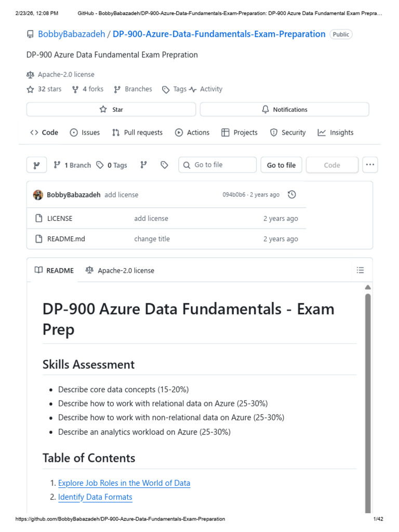Click the Public visibility badge
Viewport: 399px width, 532px height.
click(341, 34)
